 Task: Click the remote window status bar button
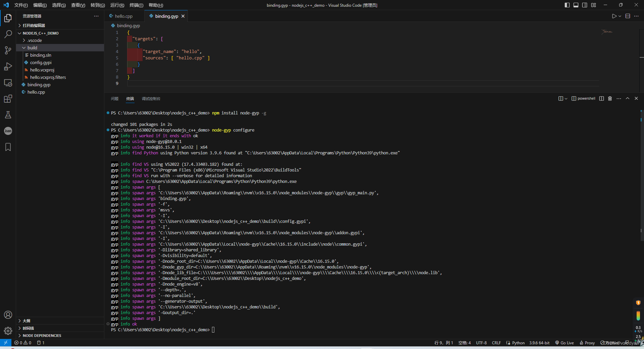pos(6,343)
